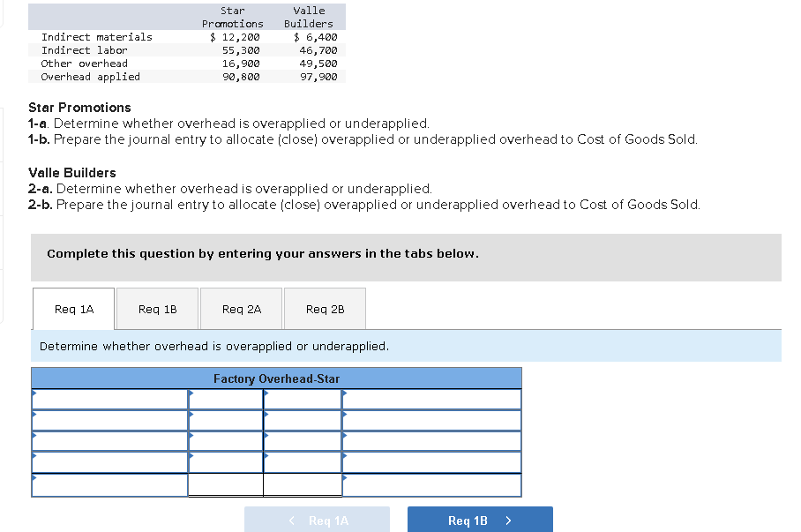Open the first right-side label dropdown
The height and width of the screenshot is (532, 801).
coord(431,398)
